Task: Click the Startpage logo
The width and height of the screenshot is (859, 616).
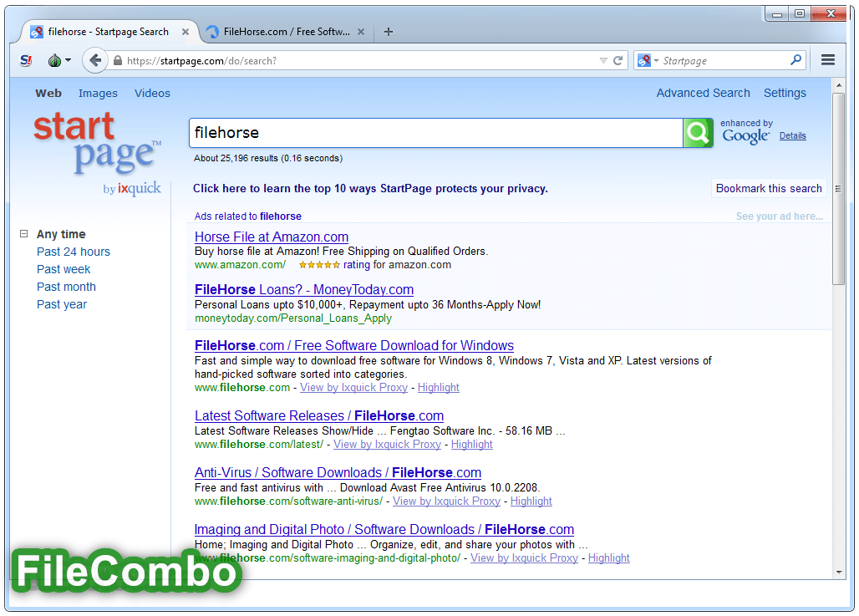Action: click(x=97, y=142)
